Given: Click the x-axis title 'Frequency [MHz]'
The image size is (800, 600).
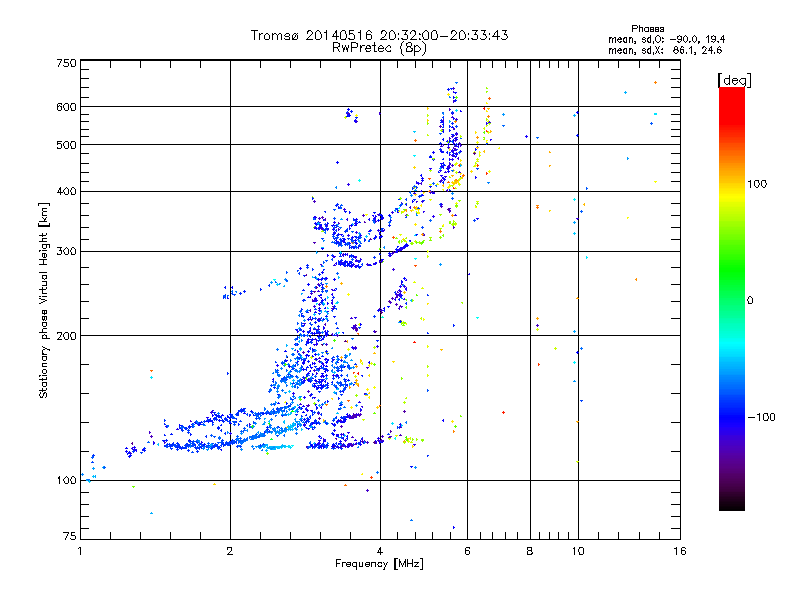Looking at the screenshot, I should point(379,564).
